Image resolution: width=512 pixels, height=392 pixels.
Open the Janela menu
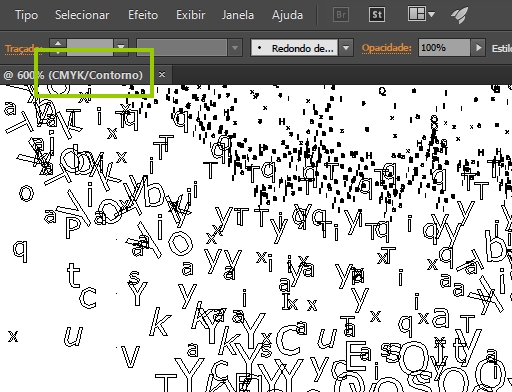point(238,15)
